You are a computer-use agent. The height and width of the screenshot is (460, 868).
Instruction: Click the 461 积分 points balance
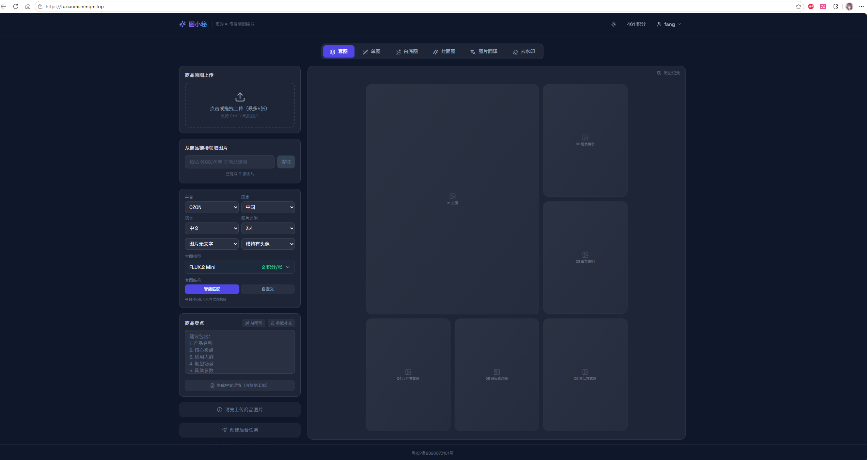pos(636,24)
